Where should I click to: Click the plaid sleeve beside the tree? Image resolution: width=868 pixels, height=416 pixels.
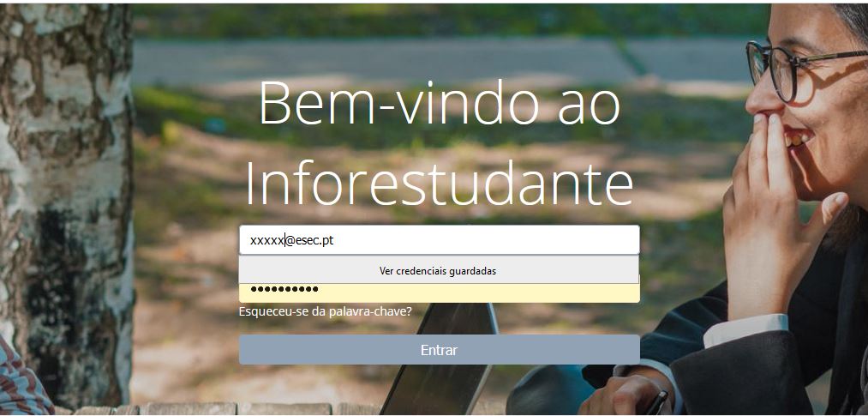tap(22, 379)
